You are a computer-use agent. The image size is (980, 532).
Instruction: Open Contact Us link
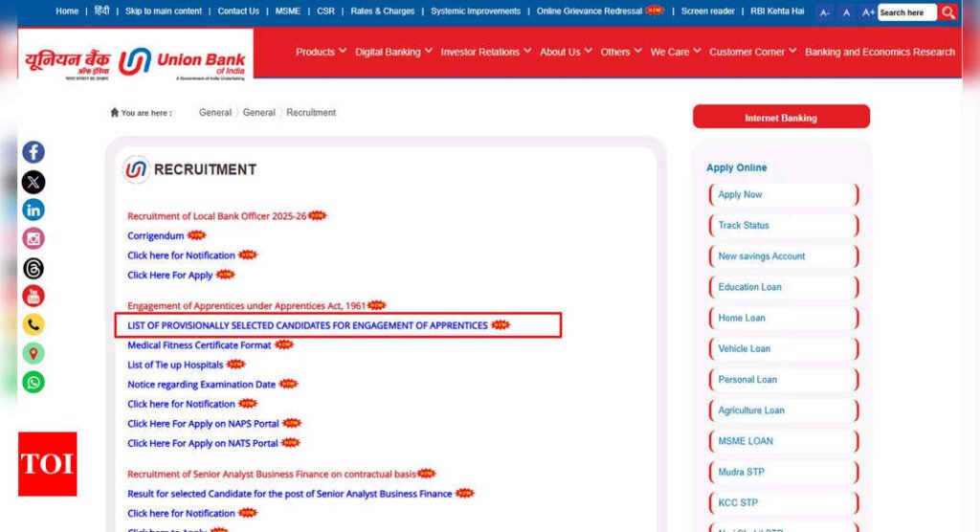coord(238,11)
